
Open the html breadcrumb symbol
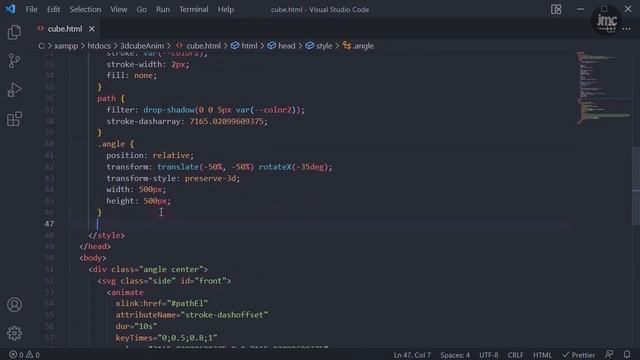(244, 46)
